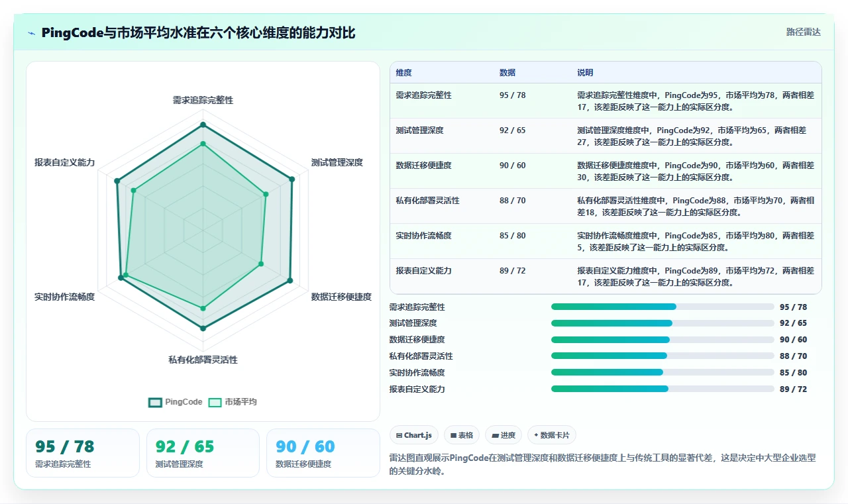Image resolution: width=848 pixels, height=504 pixels.
Task: Click the caption starting 雷达图直观展示PingCode
Action: (x=602, y=464)
